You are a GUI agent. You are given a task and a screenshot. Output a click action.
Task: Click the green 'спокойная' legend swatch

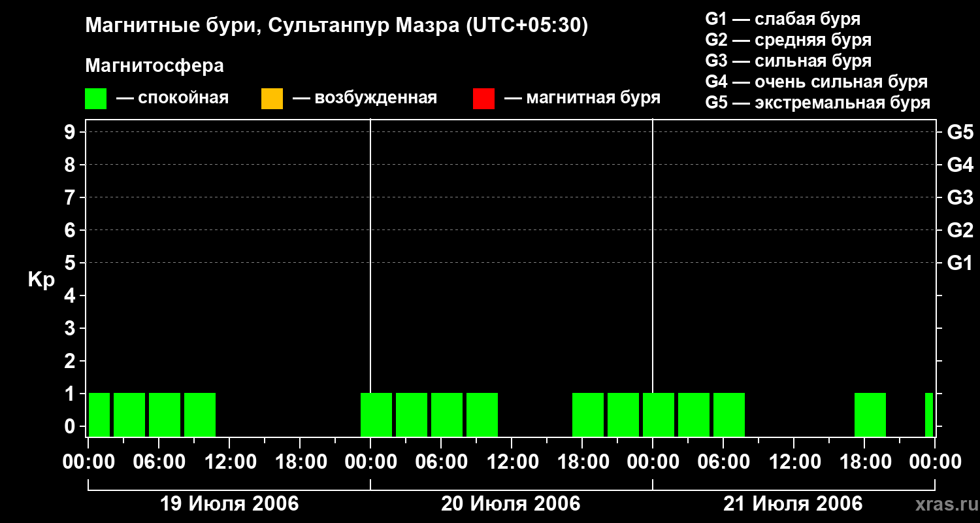click(95, 99)
